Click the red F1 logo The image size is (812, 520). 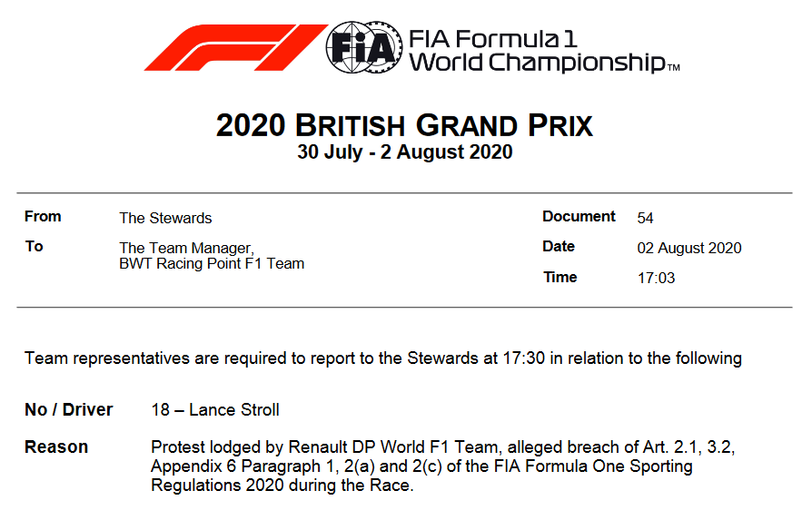click(x=234, y=47)
